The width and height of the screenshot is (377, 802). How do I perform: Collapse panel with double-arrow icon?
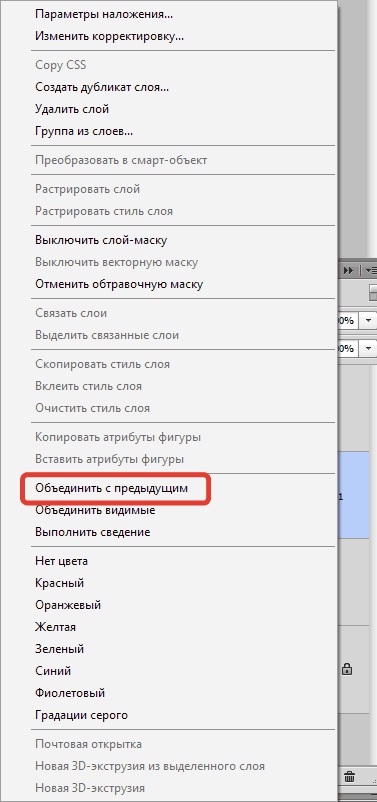pos(349,270)
